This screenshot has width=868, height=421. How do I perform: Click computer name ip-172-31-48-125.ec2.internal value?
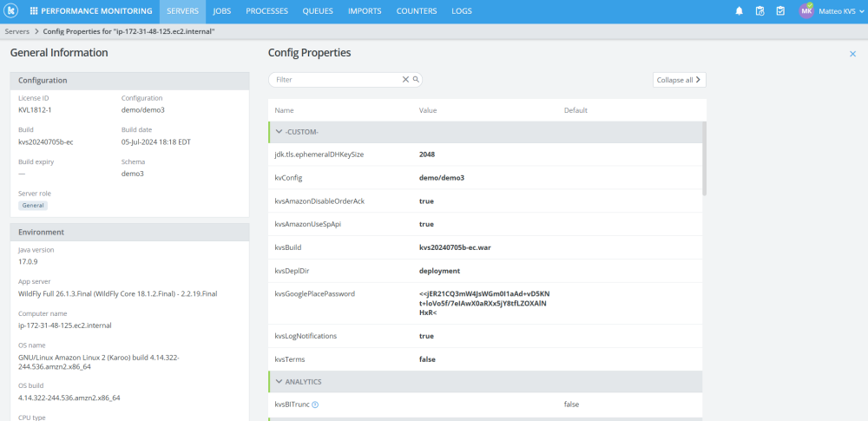coord(65,326)
